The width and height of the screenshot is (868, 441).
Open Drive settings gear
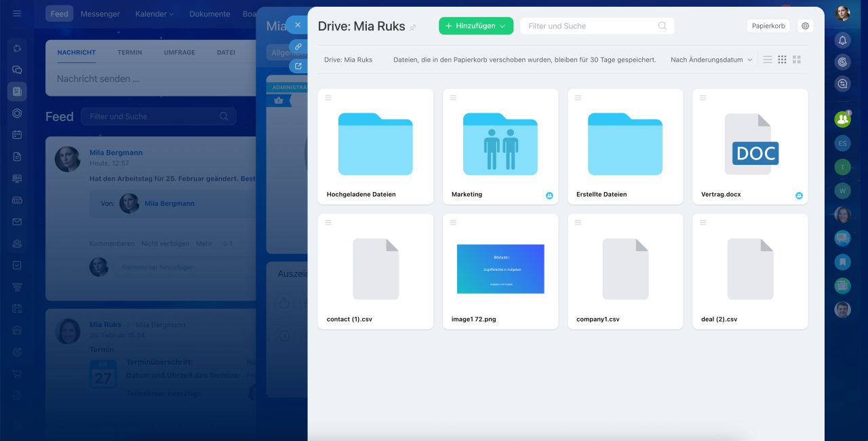(x=806, y=26)
